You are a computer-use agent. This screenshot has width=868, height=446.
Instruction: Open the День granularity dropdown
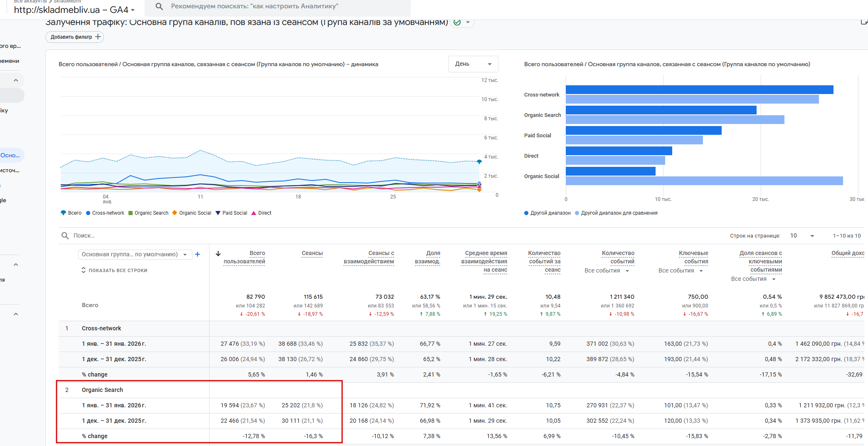click(473, 64)
